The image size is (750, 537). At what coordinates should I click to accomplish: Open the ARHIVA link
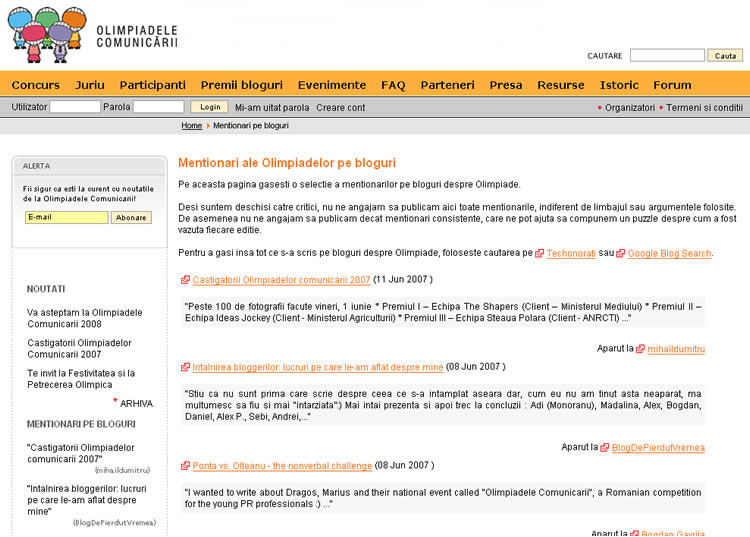click(136, 404)
